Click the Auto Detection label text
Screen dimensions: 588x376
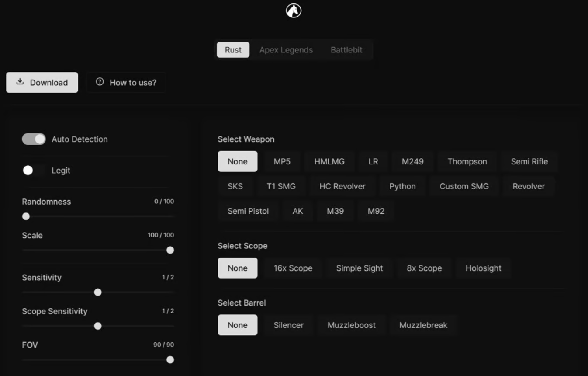coord(80,139)
